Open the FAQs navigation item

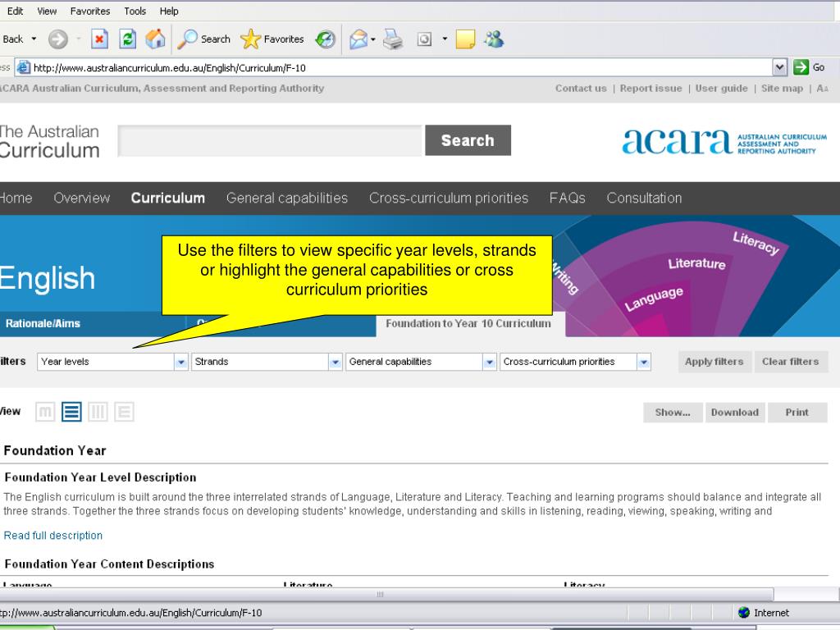568,199
